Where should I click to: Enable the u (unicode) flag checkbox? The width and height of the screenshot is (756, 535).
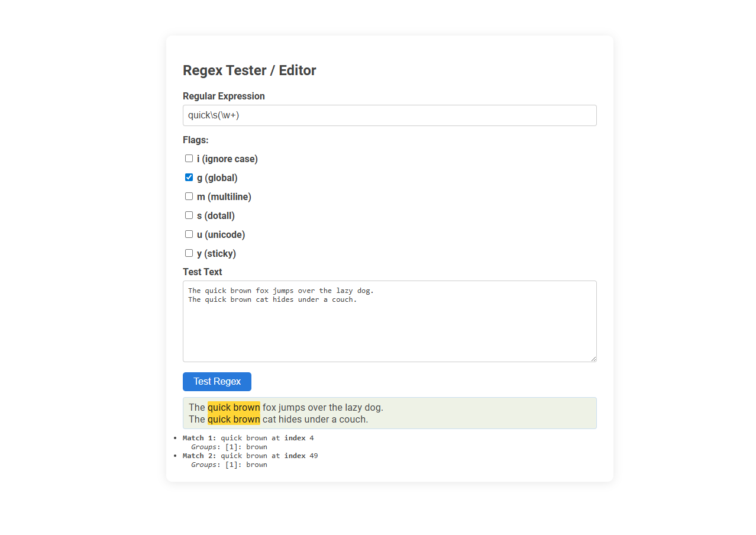coord(189,234)
